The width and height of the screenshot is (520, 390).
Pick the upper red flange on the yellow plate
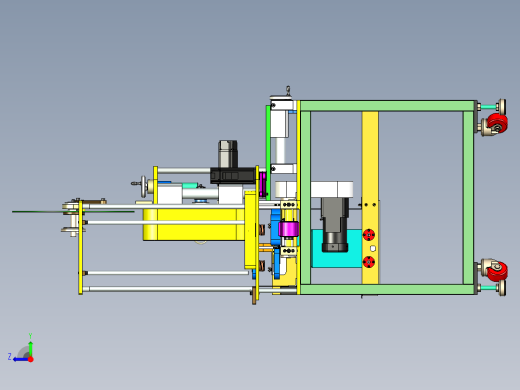point(369,235)
